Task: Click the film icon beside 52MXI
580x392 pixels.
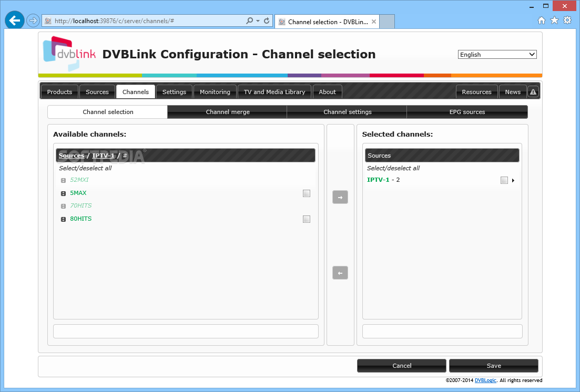Action: pos(63,180)
